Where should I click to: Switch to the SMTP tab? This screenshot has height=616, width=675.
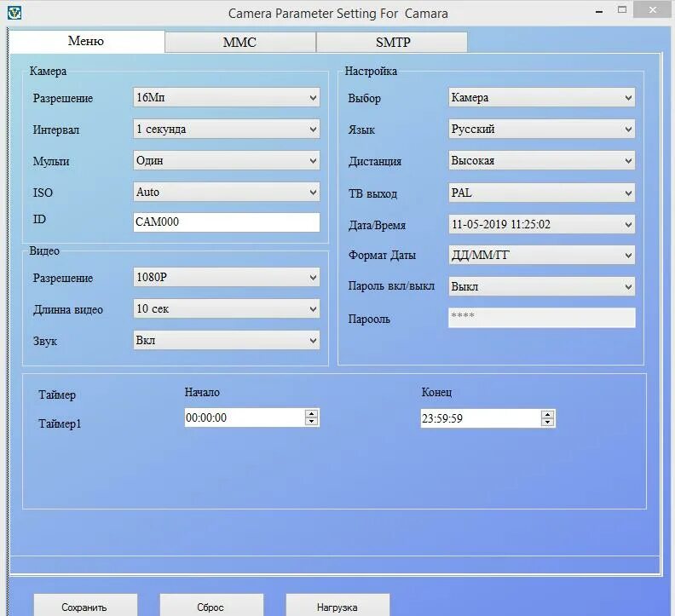click(x=392, y=43)
